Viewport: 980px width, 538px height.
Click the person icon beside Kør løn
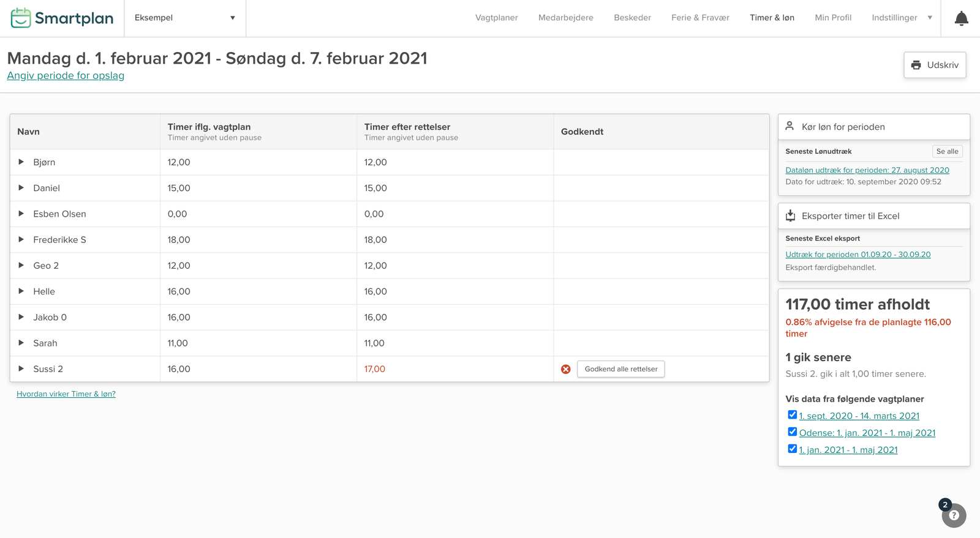click(x=790, y=126)
